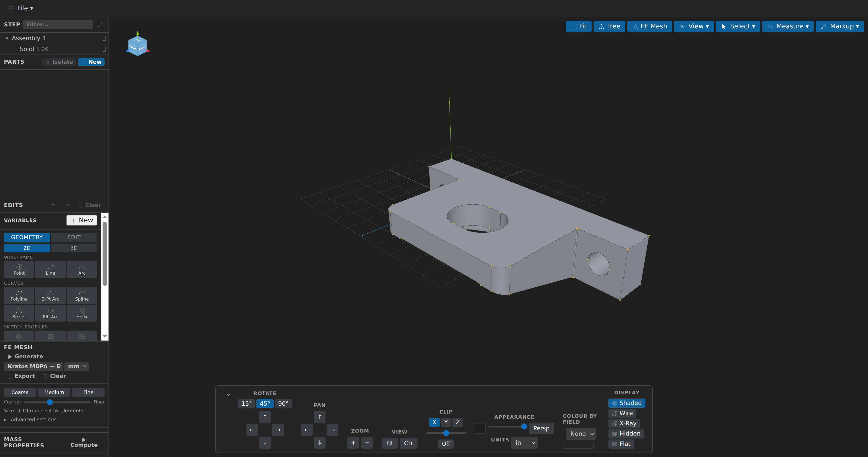This screenshot has width=868, height=457.
Task: Select the Z clip axis
Action: [458, 422]
